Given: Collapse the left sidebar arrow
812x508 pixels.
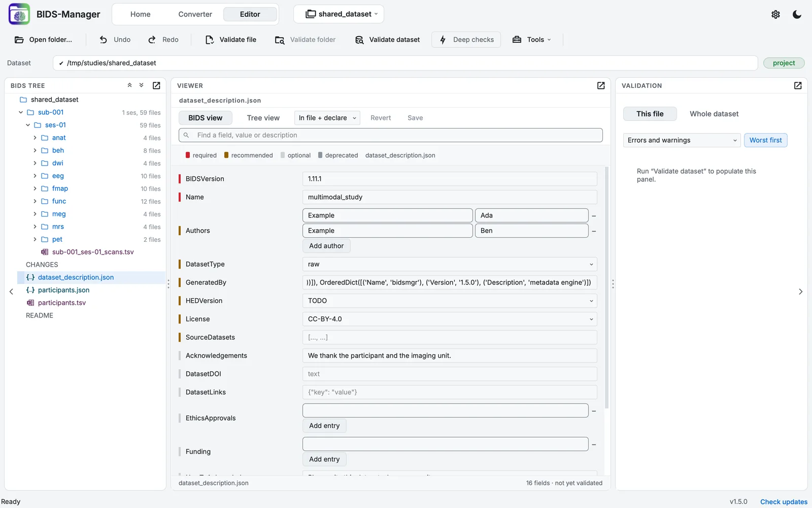Looking at the screenshot, I should pyautogui.click(x=11, y=292).
